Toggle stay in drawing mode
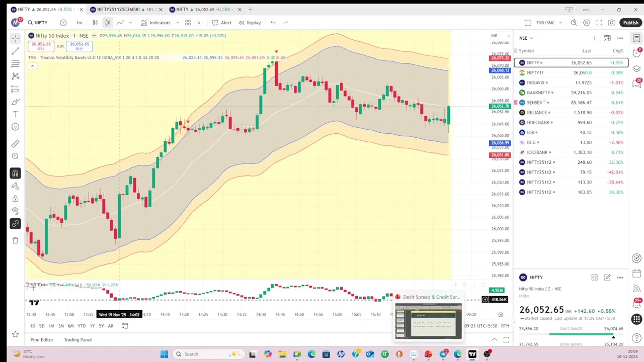This screenshot has width=644, height=362. 15,186
